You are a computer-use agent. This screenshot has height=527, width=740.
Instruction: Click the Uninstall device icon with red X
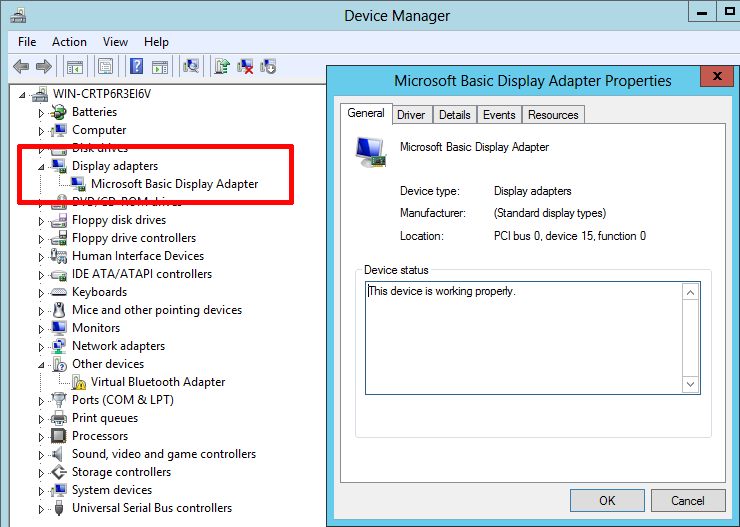(245, 67)
